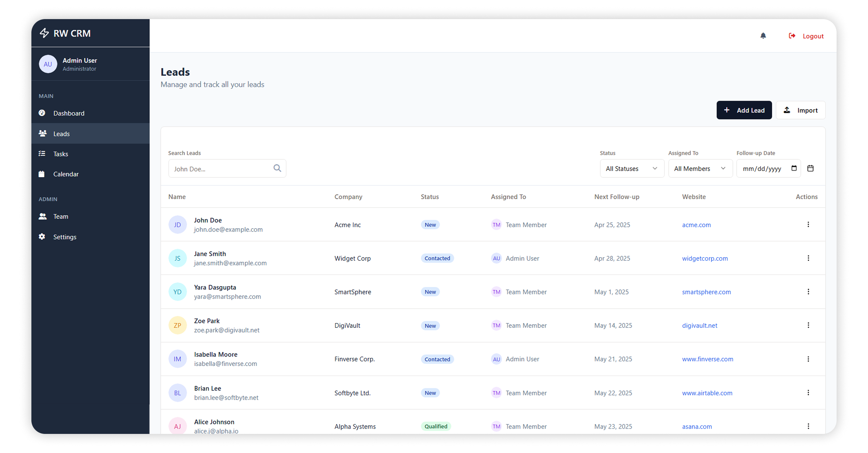Viewport: 868px width, 453px height.
Task: Go to Dashboard in sidebar
Action: click(x=69, y=113)
